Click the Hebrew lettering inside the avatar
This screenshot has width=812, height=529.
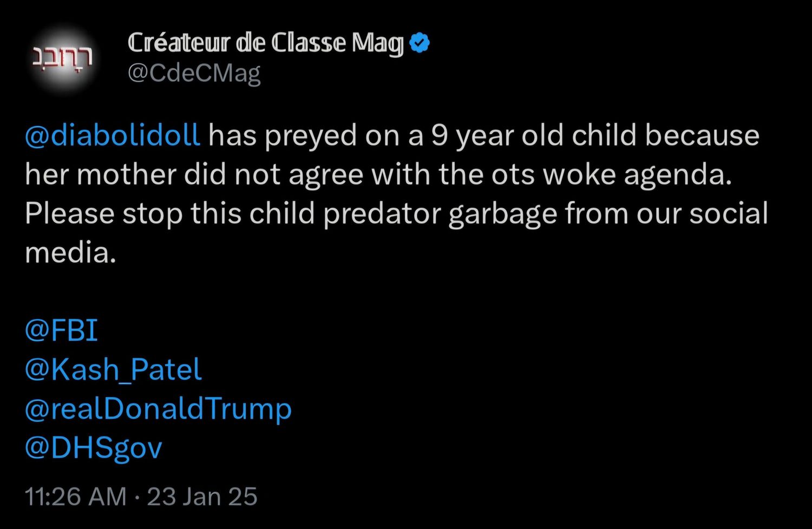(x=62, y=56)
